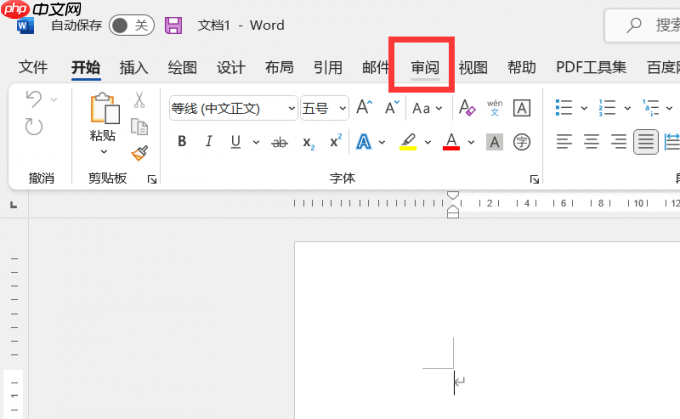
Task: Open the PDF工具集 tab
Action: [591, 67]
